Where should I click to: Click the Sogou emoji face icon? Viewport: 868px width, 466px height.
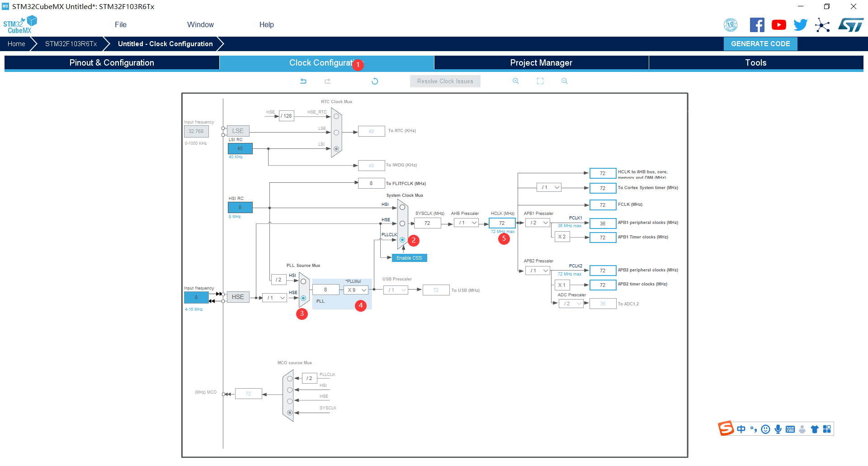tap(765, 429)
